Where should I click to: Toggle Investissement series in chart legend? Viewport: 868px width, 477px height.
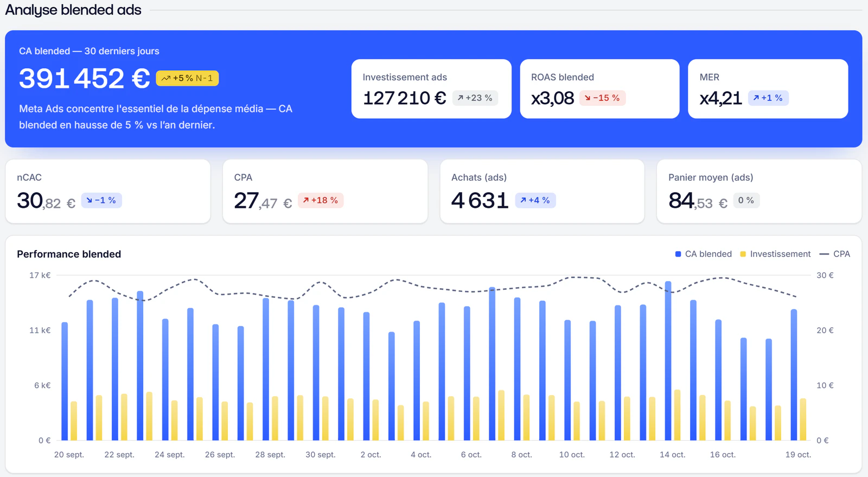775,254
